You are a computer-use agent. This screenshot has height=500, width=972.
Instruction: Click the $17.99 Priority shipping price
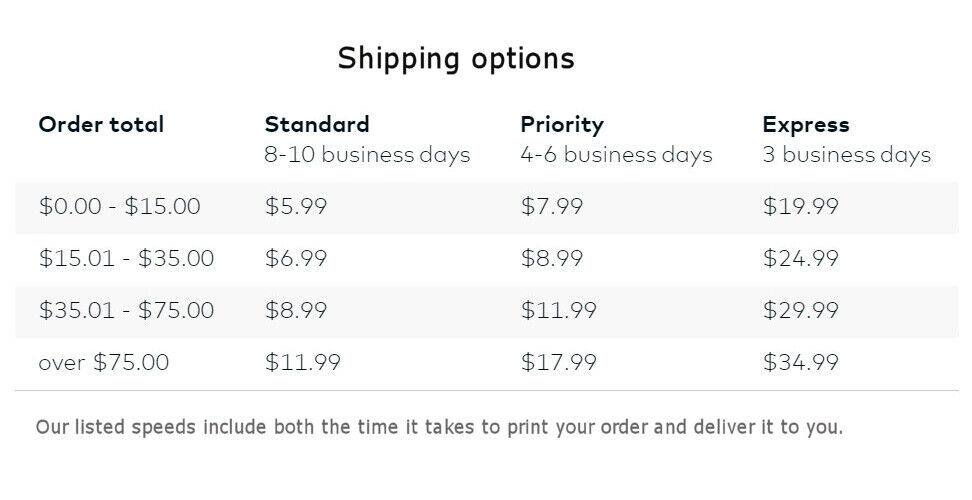[x=559, y=362]
